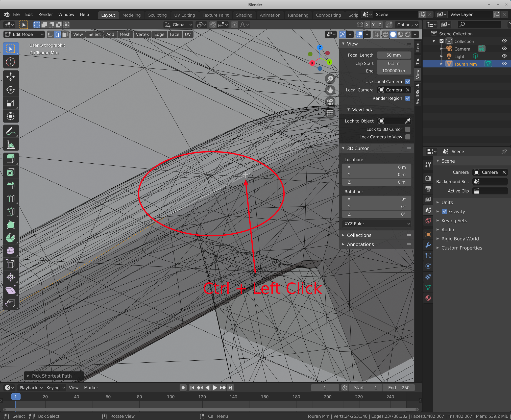Toggle camera view icon in viewport
Image resolution: width=511 pixels, height=420 pixels.
click(330, 102)
